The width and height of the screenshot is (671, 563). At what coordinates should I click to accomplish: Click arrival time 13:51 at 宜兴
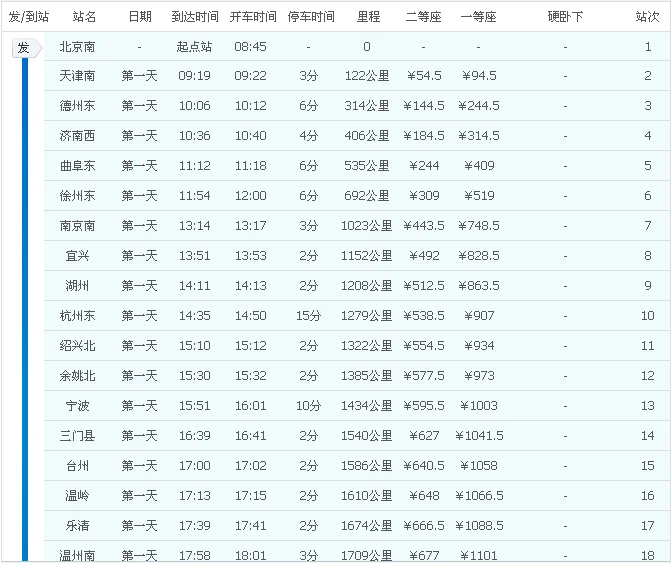coord(194,256)
